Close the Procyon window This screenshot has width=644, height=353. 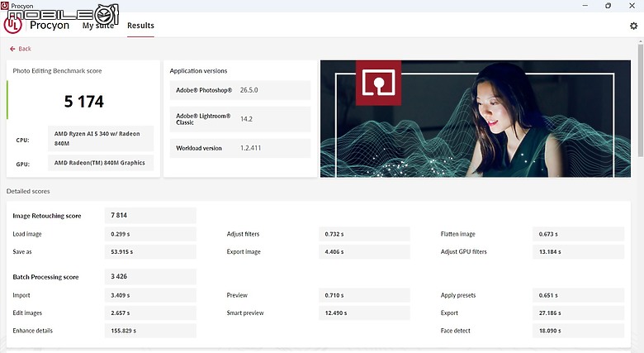(x=632, y=6)
